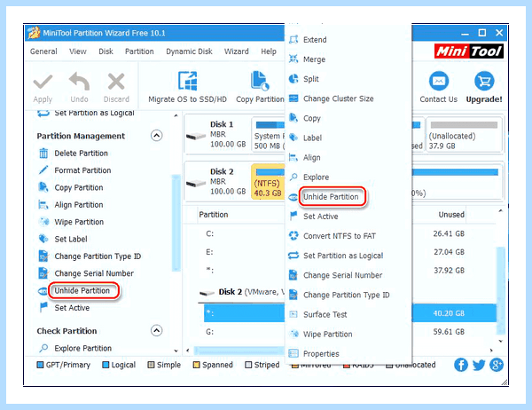Click Change Serial Number in sidebar
This screenshot has height=410, width=532.
[94, 273]
